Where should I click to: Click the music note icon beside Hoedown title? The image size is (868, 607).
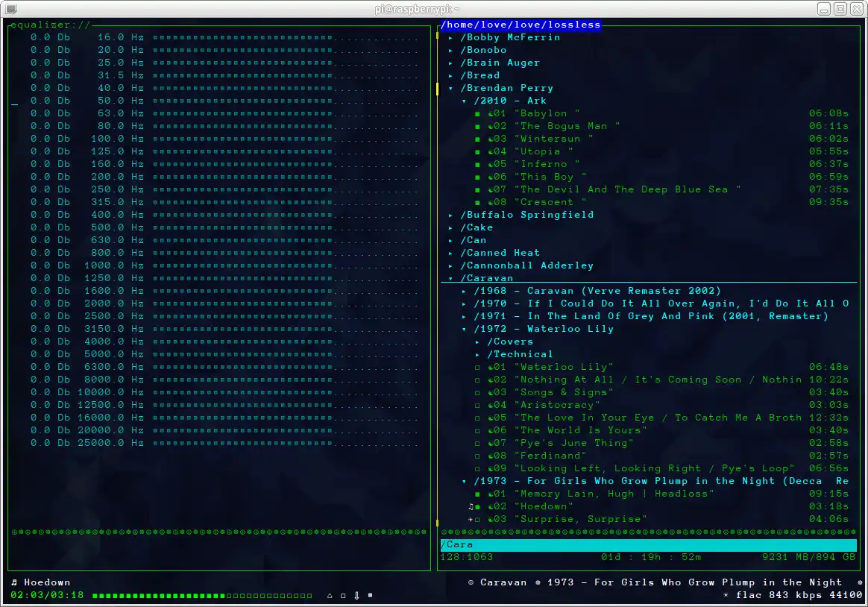point(14,582)
